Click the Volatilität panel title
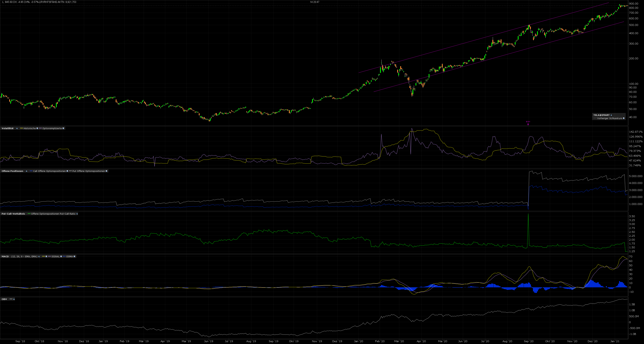This screenshot has height=344, width=644. pyautogui.click(x=8, y=128)
